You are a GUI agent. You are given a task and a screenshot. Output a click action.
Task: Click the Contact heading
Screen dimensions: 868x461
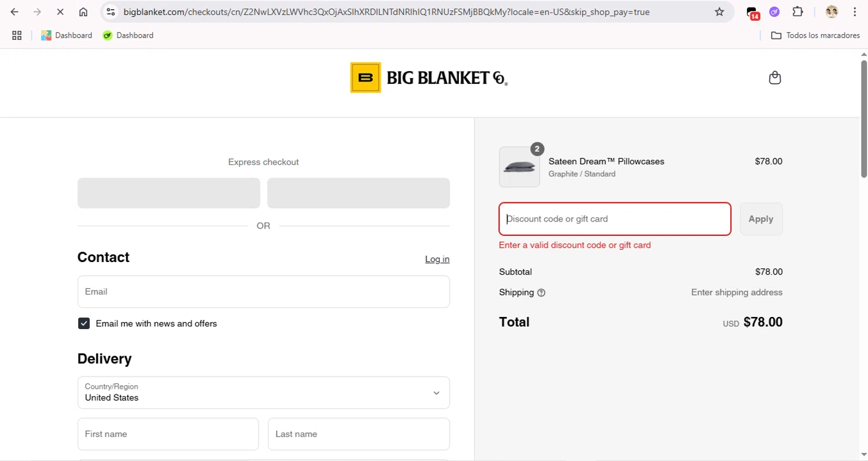tap(104, 257)
